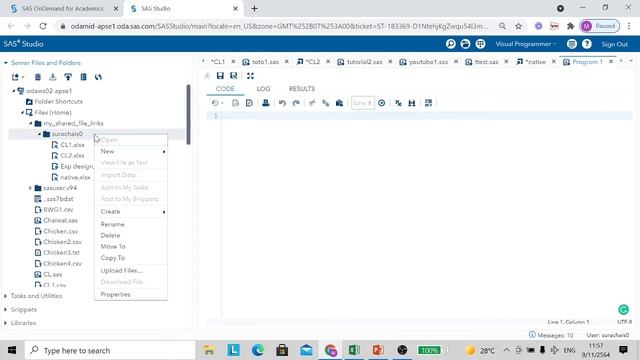Viewport: 640px width, 360px height.
Task: Click the Refresh icon in the file panel
Action: 98,77
